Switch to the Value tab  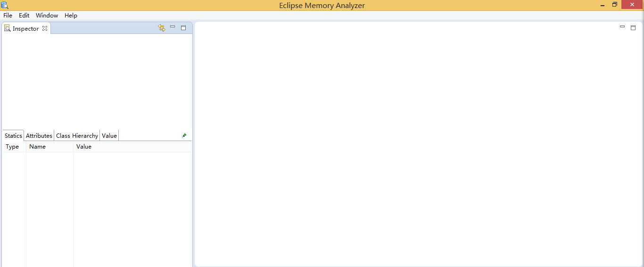pos(109,136)
